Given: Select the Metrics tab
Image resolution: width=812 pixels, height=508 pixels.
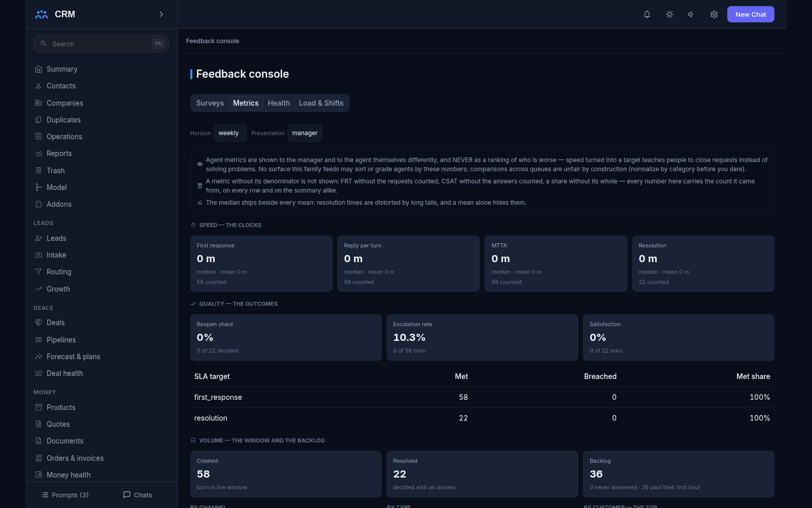Looking at the screenshot, I should (246, 103).
